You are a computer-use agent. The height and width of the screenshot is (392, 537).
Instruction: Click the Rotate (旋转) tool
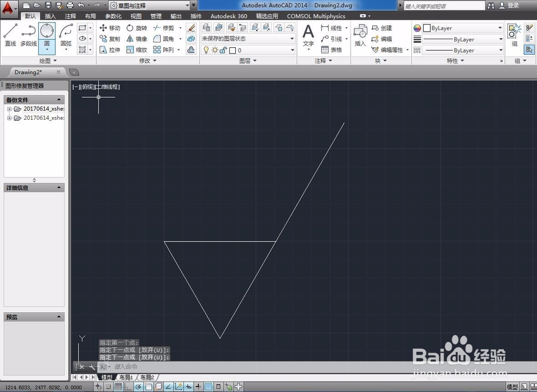click(x=136, y=28)
